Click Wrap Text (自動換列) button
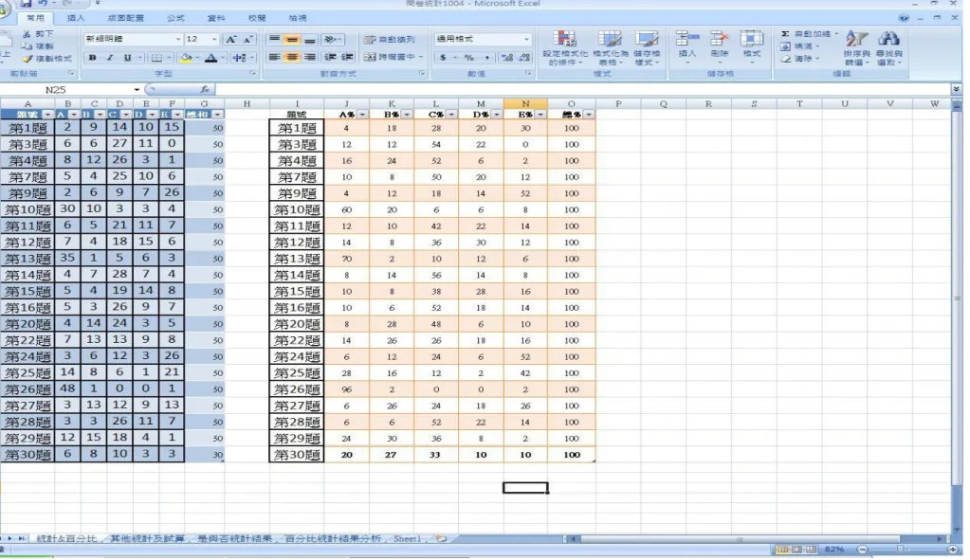 tap(390, 39)
